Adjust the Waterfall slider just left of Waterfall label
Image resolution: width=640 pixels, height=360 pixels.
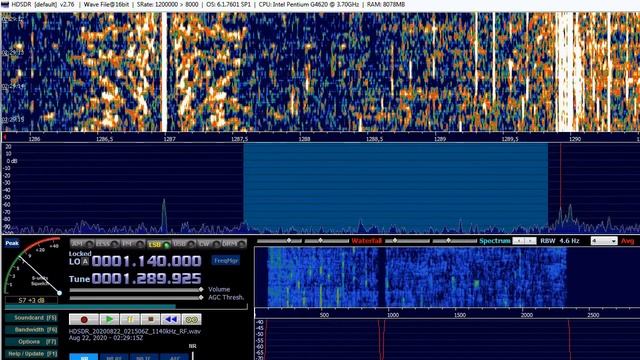(x=327, y=241)
